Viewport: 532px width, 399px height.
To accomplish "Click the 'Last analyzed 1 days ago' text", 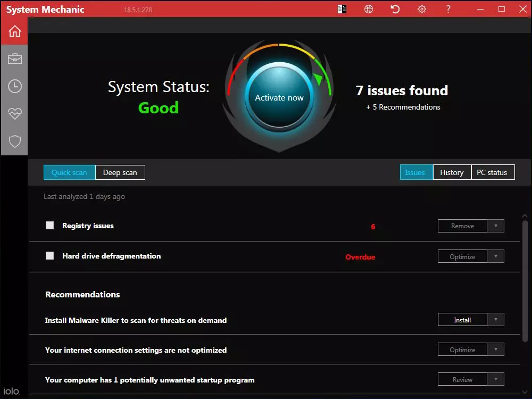I will pyautogui.click(x=84, y=196).
